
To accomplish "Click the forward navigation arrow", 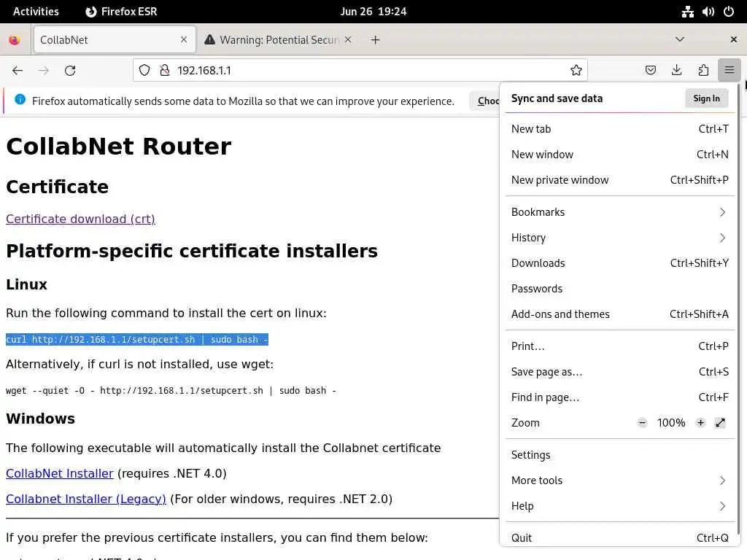I will (x=44, y=71).
